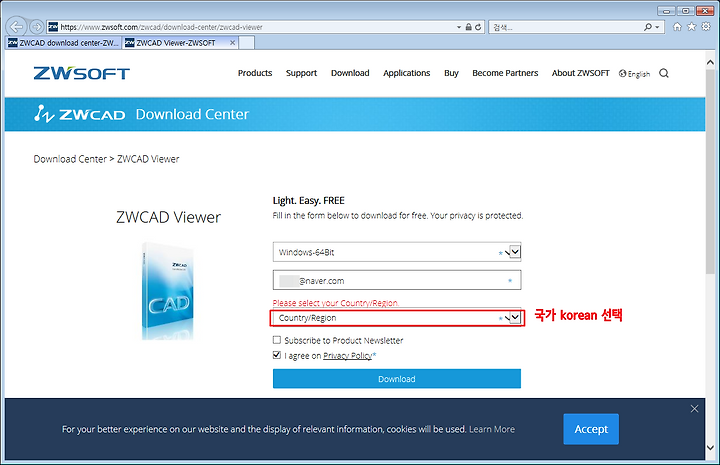Click the Light. Easy. FREE heading

click(309, 201)
